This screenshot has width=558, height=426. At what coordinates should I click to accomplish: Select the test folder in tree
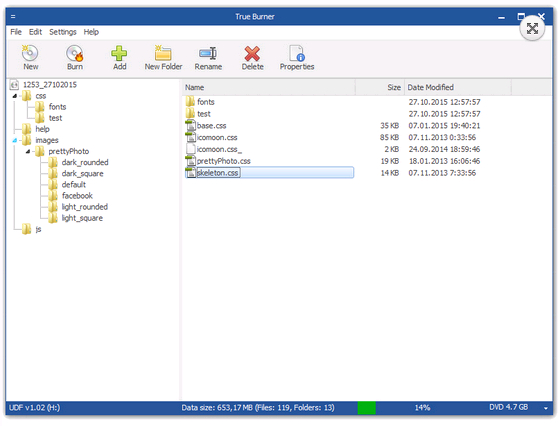pos(55,118)
